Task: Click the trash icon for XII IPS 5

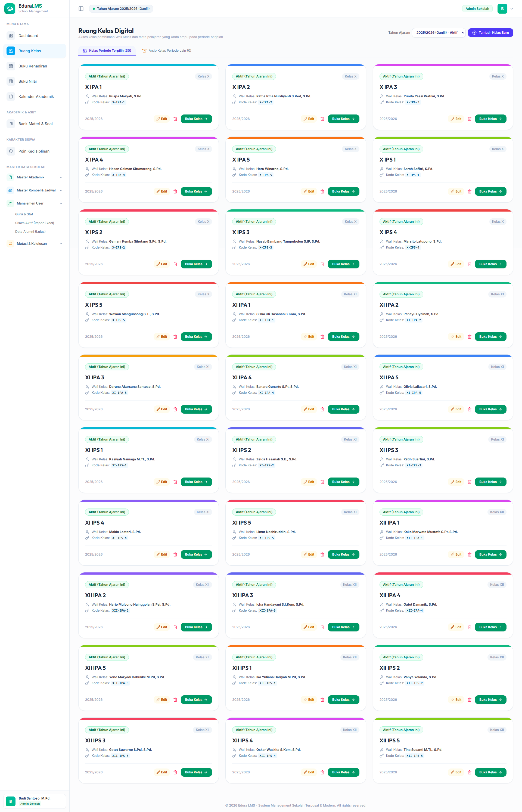Action: point(470,772)
